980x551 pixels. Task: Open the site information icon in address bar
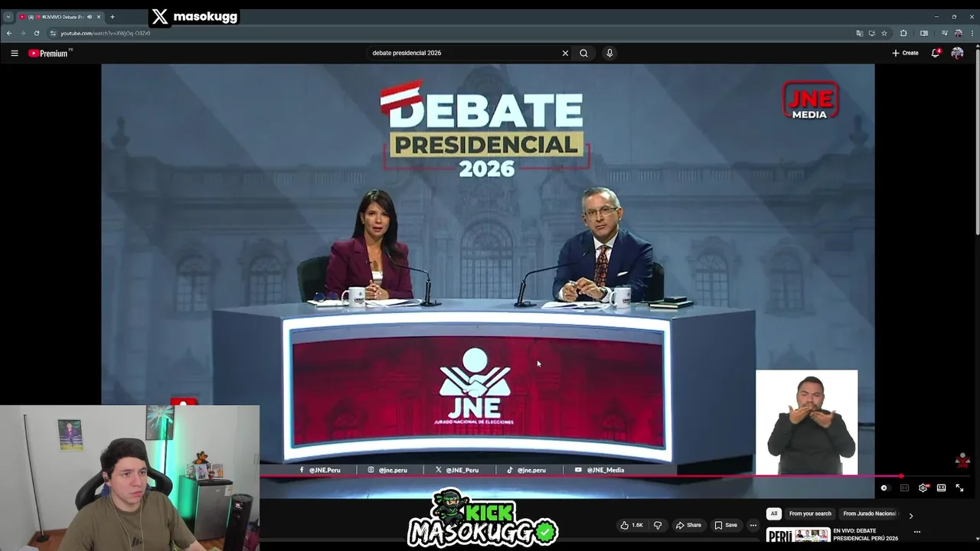click(54, 33)
